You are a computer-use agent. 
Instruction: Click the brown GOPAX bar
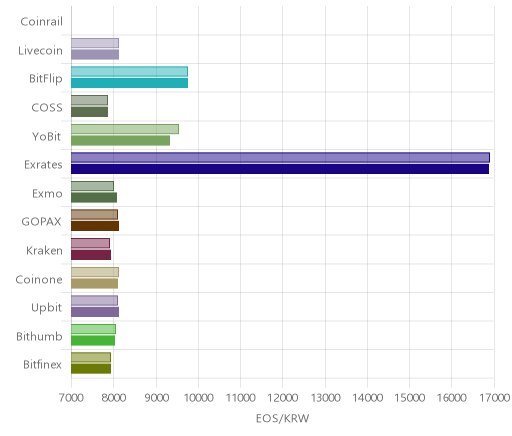[x=95, y=226]
